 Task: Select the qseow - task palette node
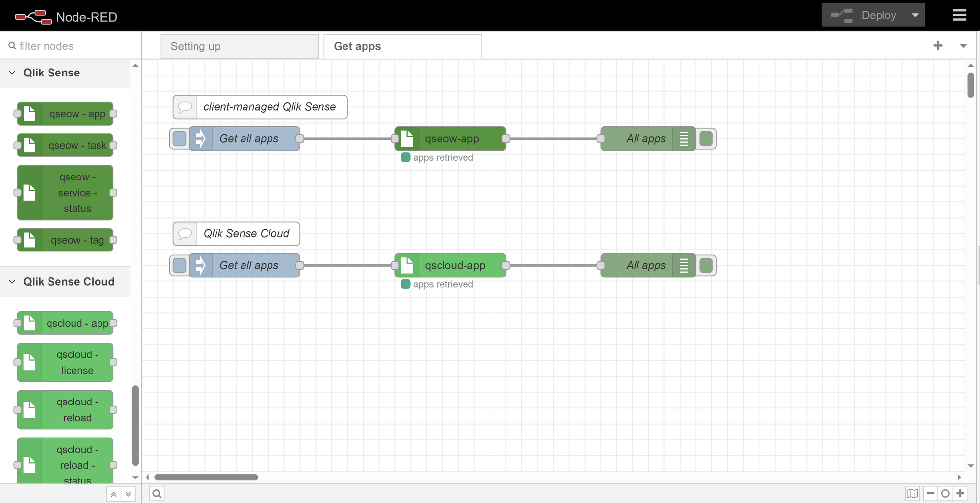click(x=65, y=145)
